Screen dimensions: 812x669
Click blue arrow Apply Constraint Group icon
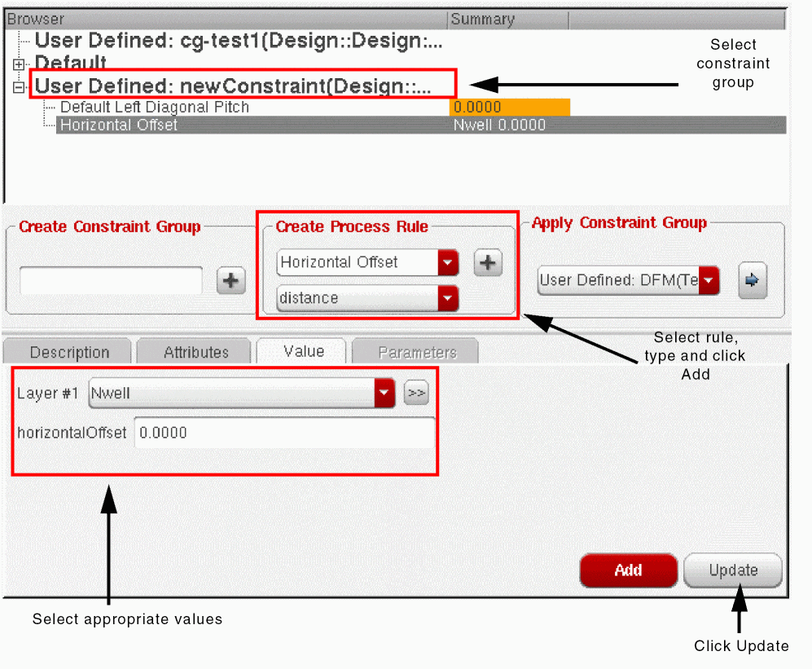point(752,280)
